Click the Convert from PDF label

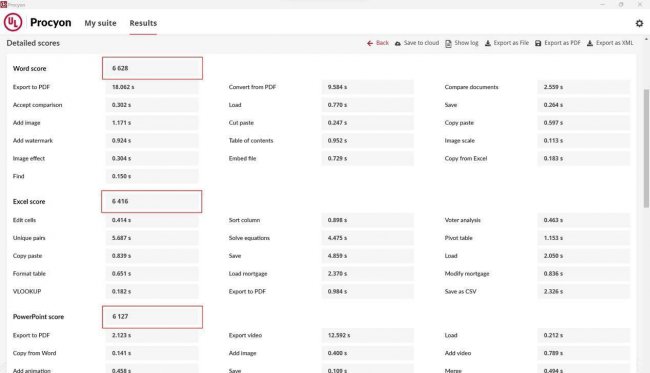point(252,87)
